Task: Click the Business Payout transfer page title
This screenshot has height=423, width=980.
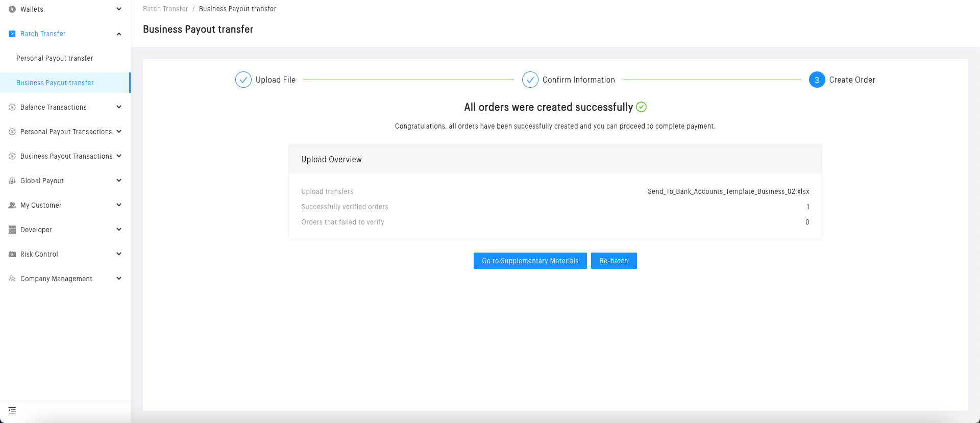Action: tap(198, 29)
